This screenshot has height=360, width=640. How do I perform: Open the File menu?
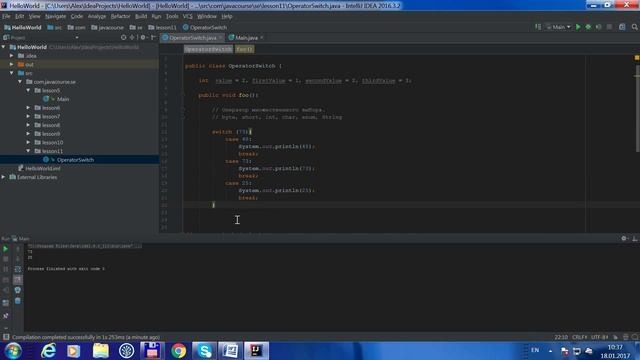(x=6, y=16)
